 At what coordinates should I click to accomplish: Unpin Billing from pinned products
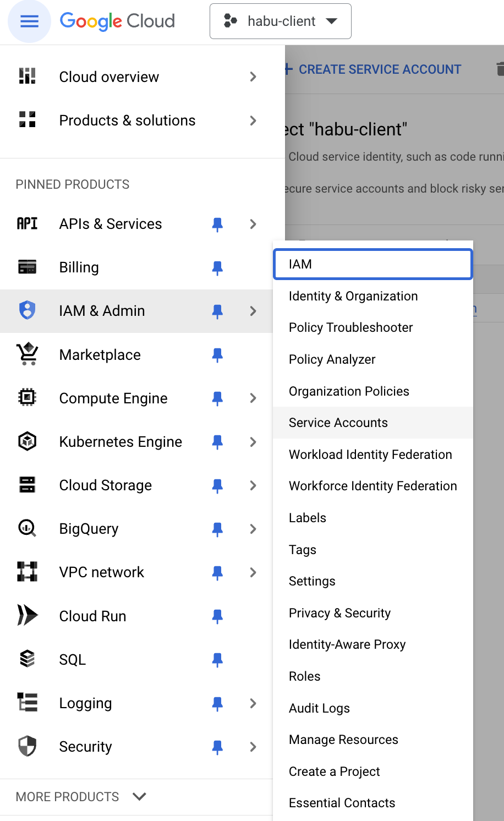point(217,267)
